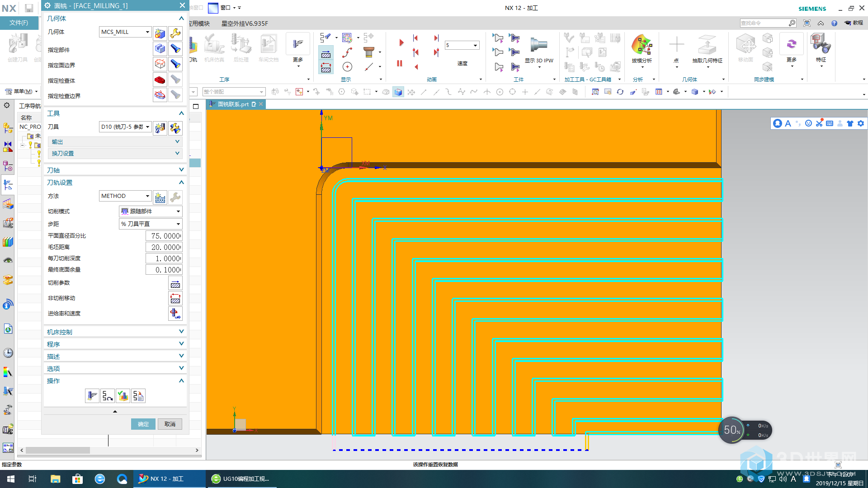Image resolution: width=868 pixels, height=488 pixels.
Task: Open non-cutting moves icon beside 非切削移动
Action: [x=175, y=299]
